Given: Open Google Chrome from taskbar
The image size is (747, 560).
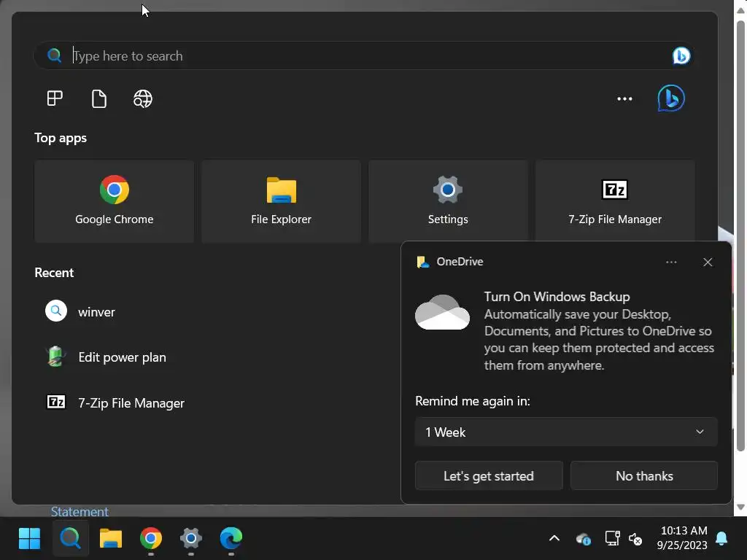Looking at the screenshot, I should 150,538.
